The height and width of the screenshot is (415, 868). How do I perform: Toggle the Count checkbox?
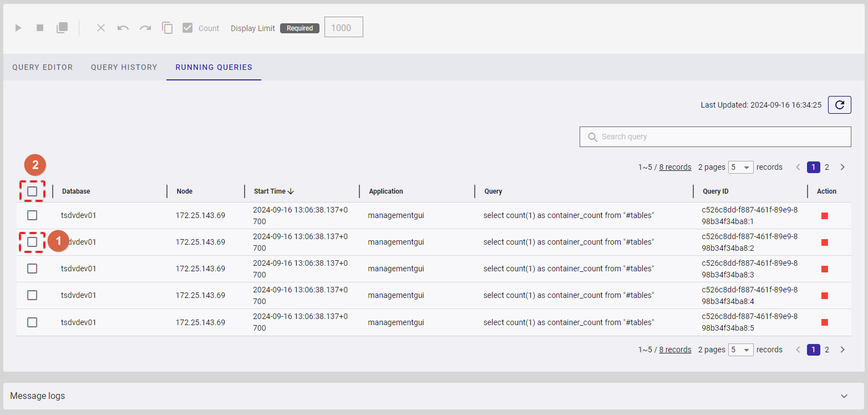click(187, 28)
